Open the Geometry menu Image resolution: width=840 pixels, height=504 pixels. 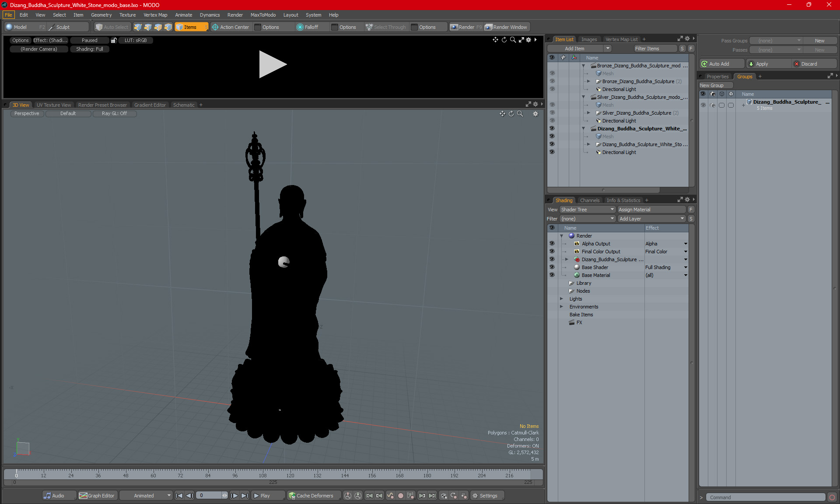[101, 15]
